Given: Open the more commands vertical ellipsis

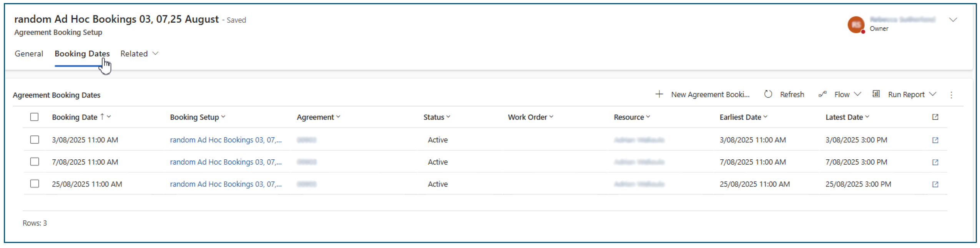Looking at the screenshot, I should (x=951, y=95).
